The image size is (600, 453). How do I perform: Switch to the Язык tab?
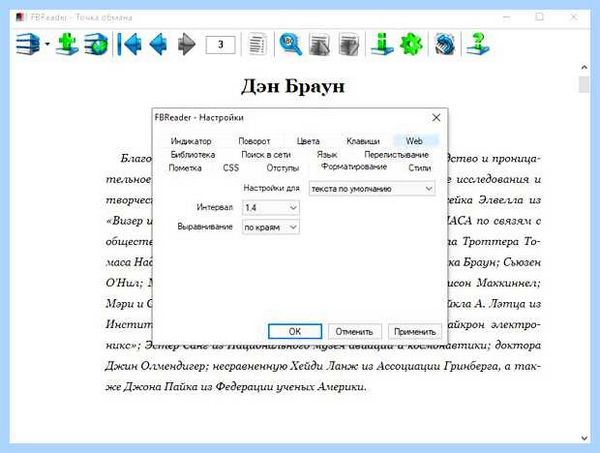pyautogui.click(x=327, y=155)
